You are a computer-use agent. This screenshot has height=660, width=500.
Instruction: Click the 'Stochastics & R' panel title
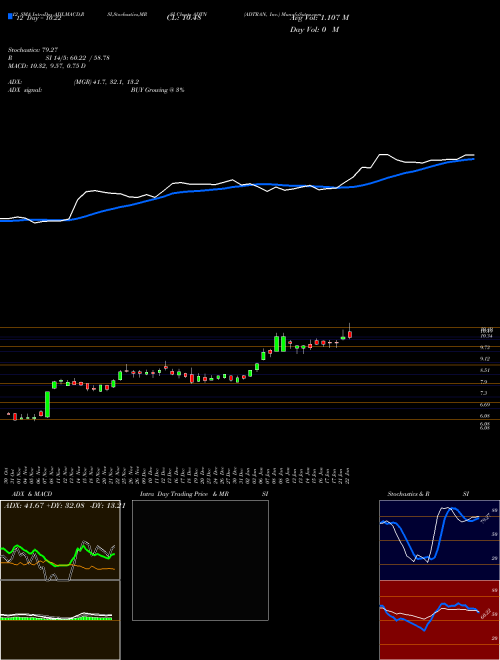(409, 494)
